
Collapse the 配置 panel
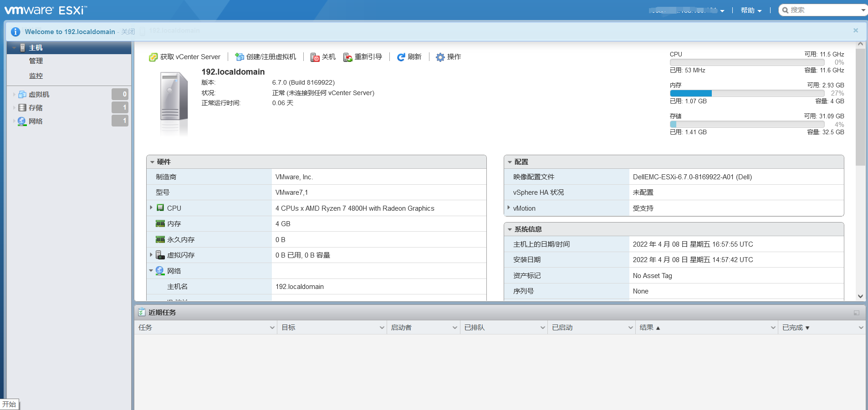(510, 162)
